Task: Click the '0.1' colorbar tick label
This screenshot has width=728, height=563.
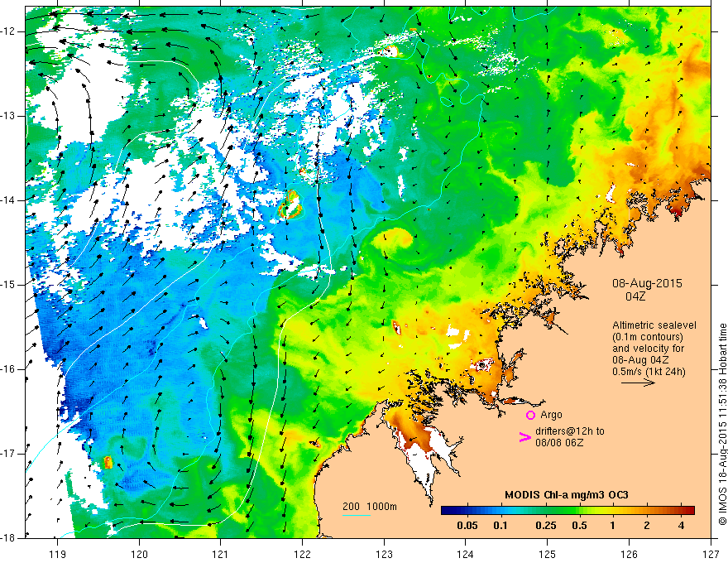Action: tap(500, 526)
